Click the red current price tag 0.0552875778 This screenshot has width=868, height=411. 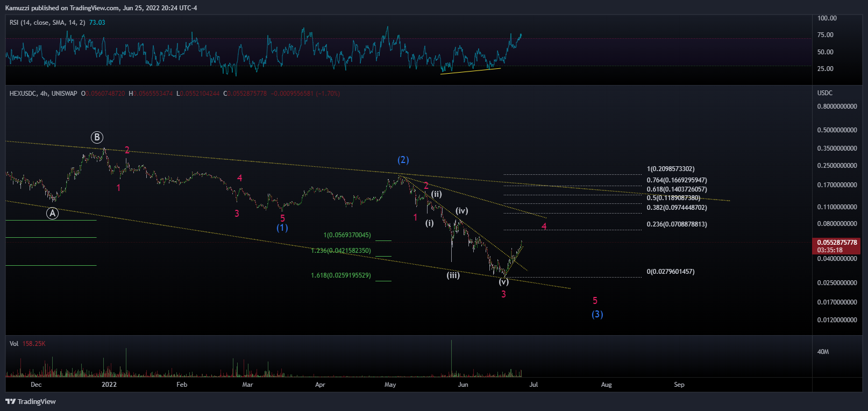pos(837,243)
